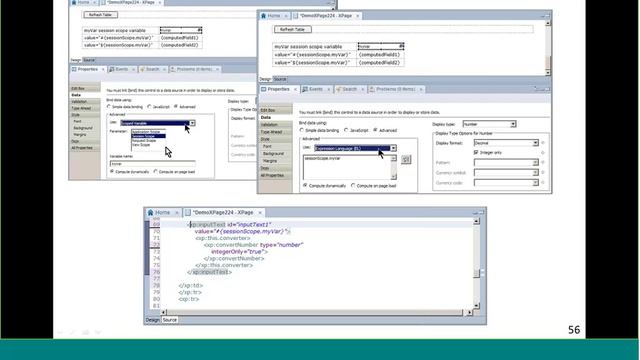Select Font under Style in right window
The height and width of the screenshot is (360, 640).
(x=267, y=146)
